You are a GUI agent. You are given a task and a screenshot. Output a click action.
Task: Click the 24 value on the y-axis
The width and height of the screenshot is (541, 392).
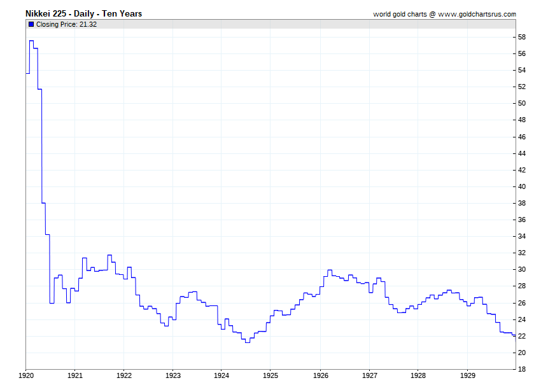[522, 319]
